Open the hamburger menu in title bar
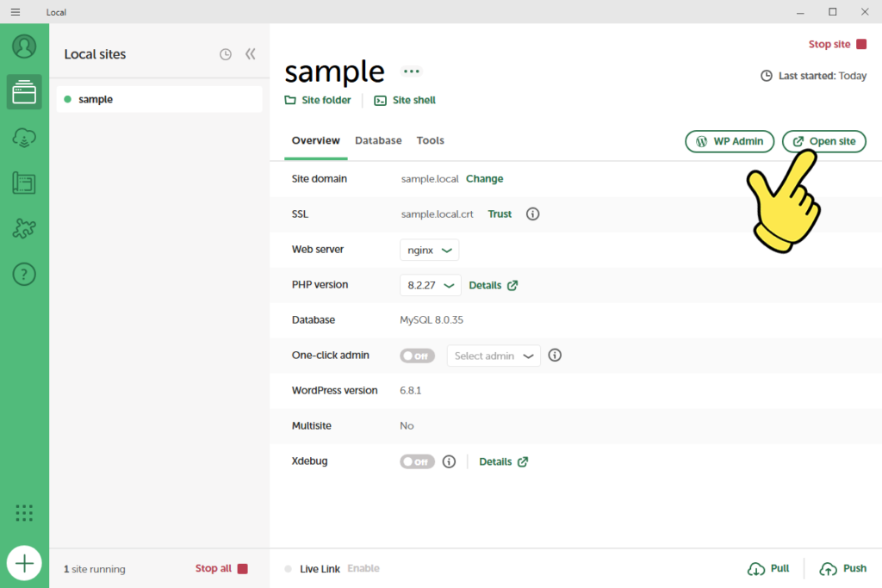 coord(16,12)
